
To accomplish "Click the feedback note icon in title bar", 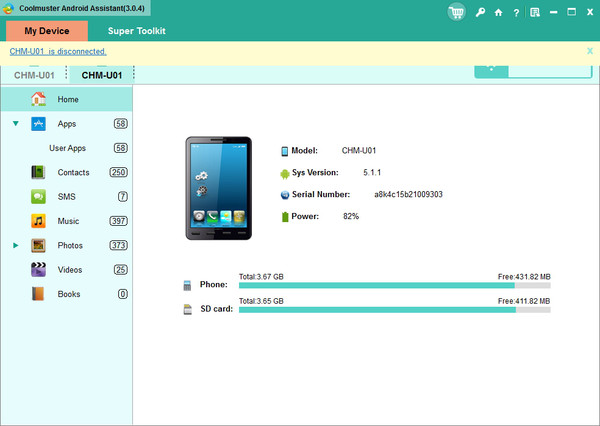I will click(x=534, y=12).
